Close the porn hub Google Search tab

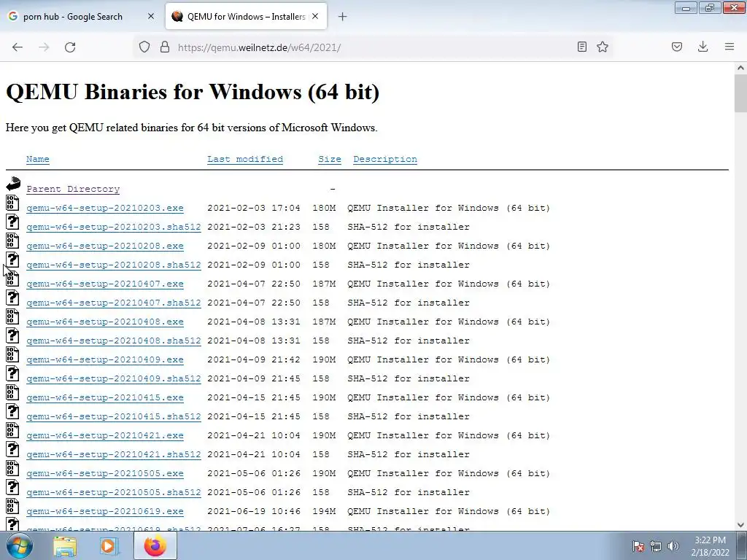151,16
